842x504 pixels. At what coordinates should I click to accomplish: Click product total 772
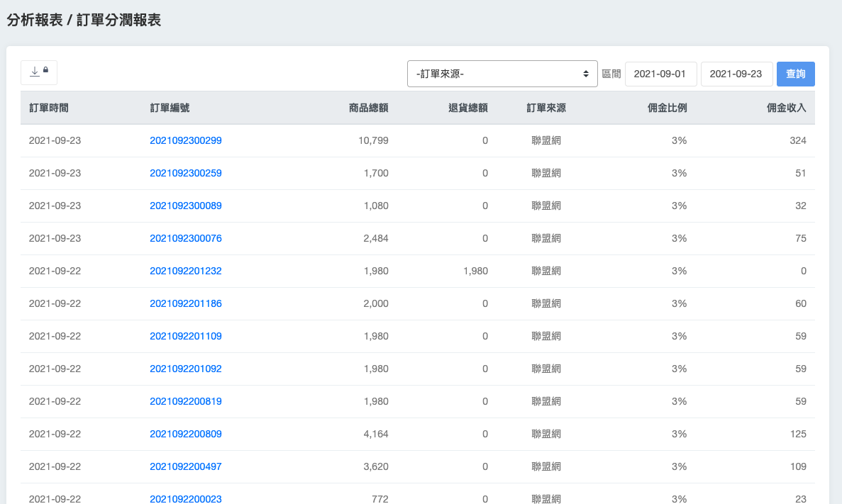(380, 498)
